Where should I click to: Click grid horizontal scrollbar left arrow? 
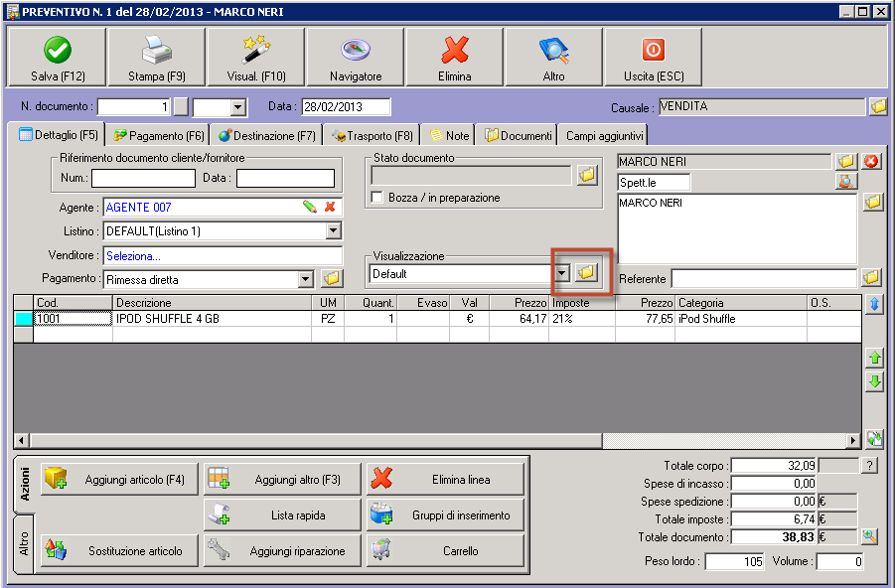[x=22, y=440]
